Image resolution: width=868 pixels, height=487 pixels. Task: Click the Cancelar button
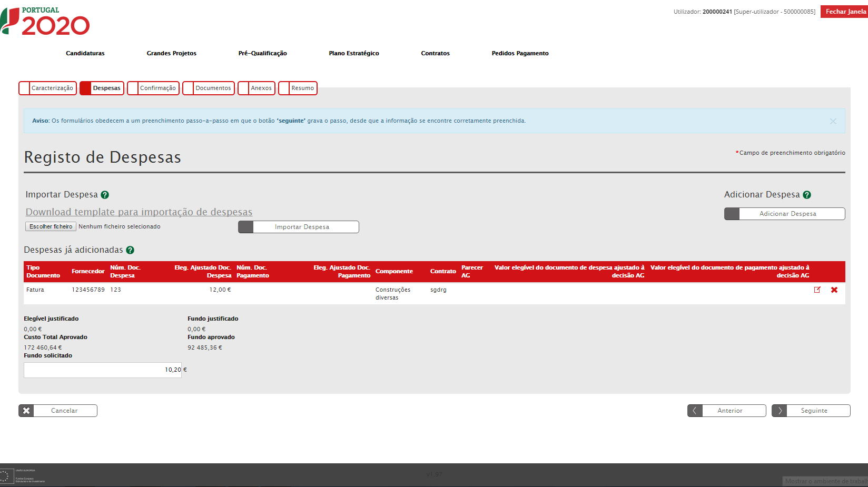coord(58,411)
